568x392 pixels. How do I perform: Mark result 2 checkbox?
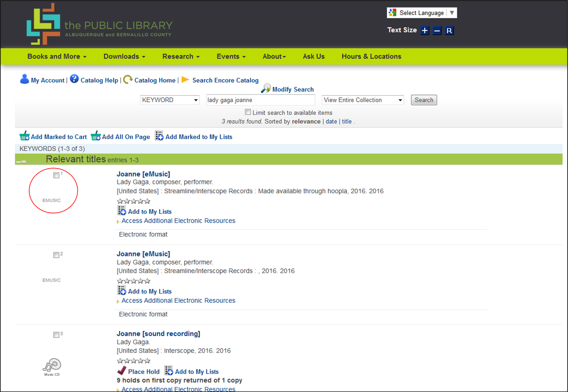pyautogui.click(x=56, y=255)
